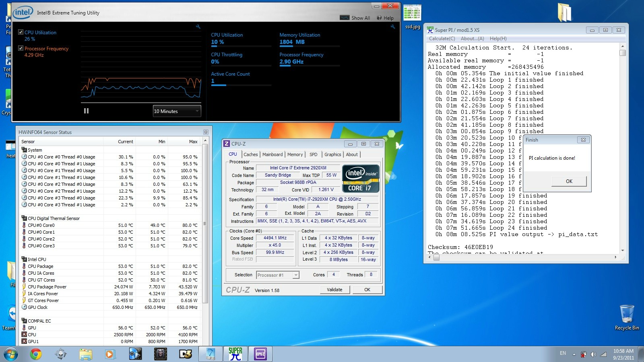Launch Google Chrome from taskbar
Screen dimensions: 644x362
click(x=35, y=354)
